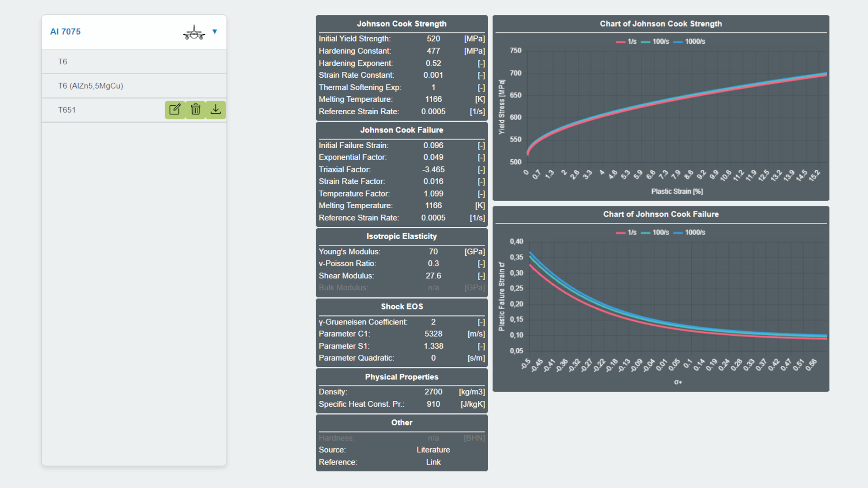
Task: Toggle the 1/s series in the Failure chart legend
Action: pyautogui.click(x=626, y=232)
